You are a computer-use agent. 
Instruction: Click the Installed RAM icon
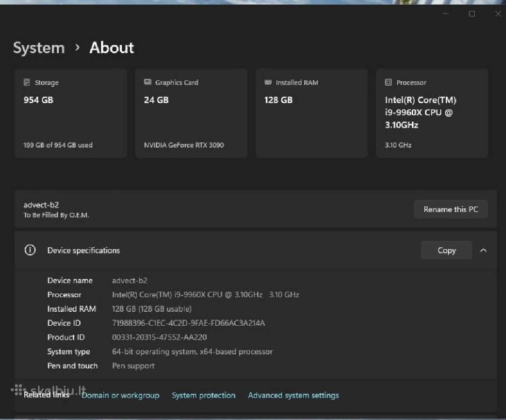point(268,82)
